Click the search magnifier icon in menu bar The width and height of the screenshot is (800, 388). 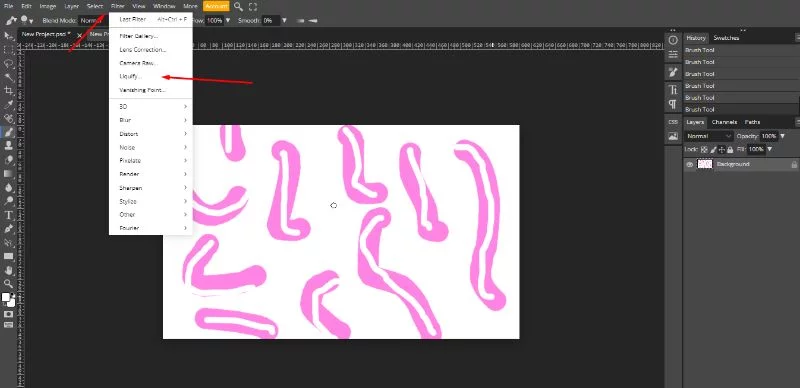(x=238, y=7)
